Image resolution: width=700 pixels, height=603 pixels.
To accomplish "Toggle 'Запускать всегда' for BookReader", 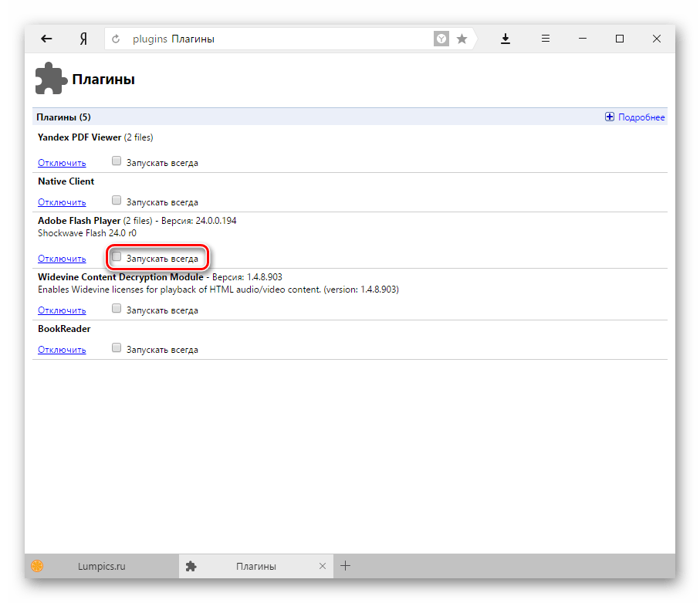I will (117, 348).
